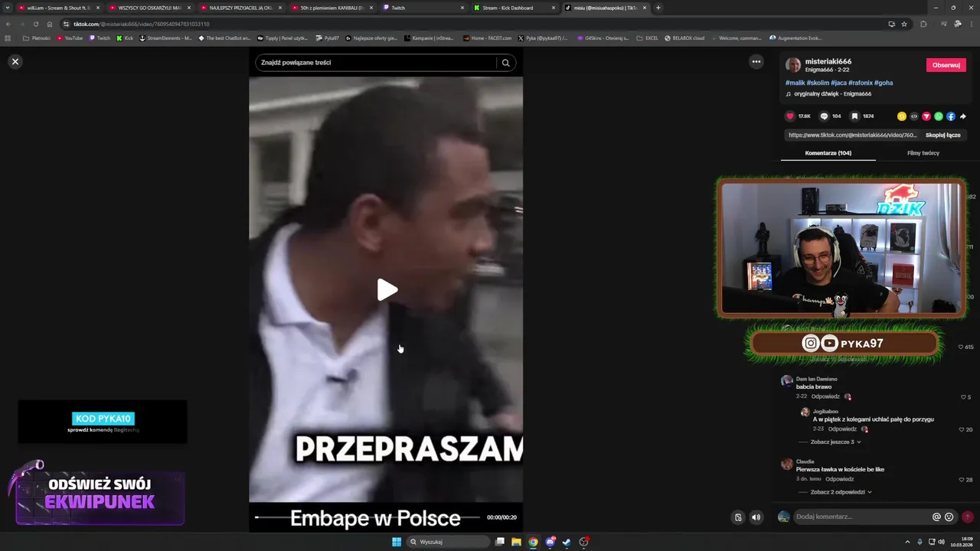Open the Windows Start menu
Screen dimensions: 980x551
pos(397,542)
